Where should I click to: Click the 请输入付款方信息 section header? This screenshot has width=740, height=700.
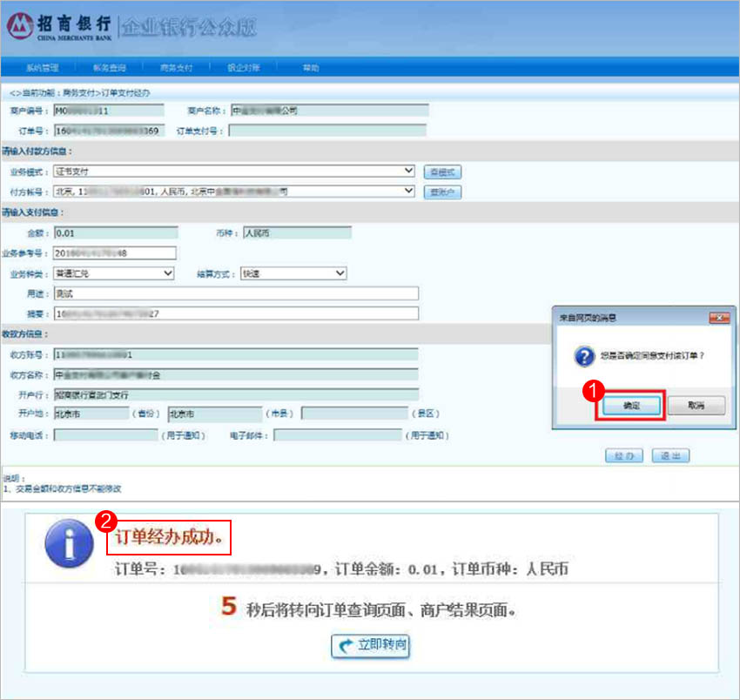[37, 151]
